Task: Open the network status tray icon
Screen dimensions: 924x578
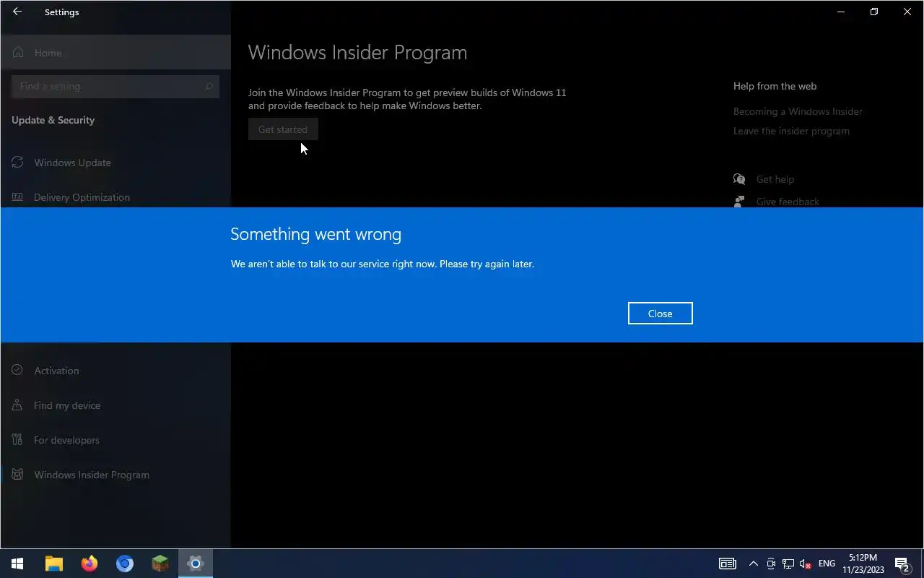Action: (x=788, y=564)
